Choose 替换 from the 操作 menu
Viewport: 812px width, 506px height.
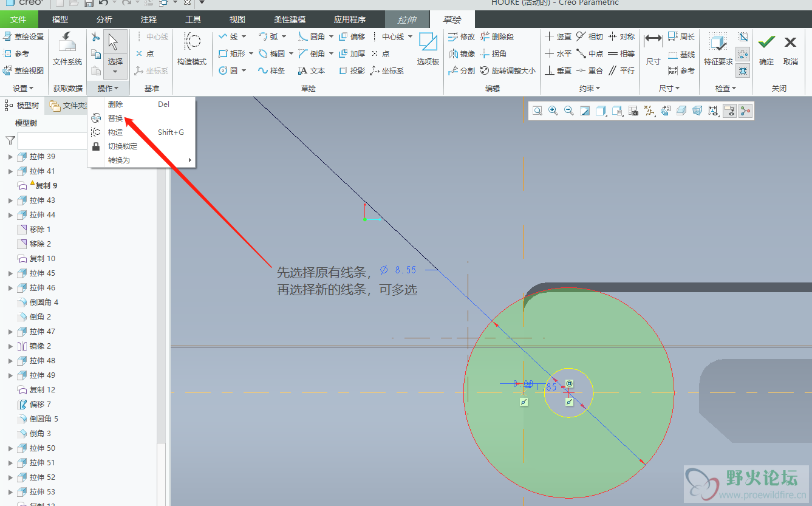[115, 118]
